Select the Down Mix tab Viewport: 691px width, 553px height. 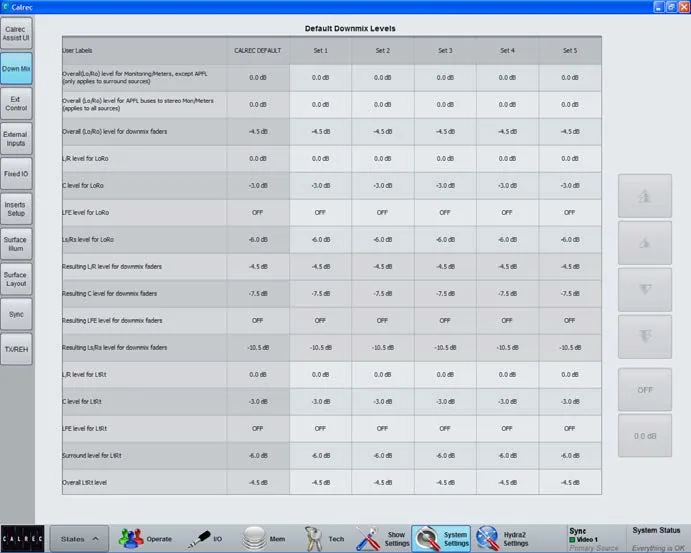(x=16, y=69)
